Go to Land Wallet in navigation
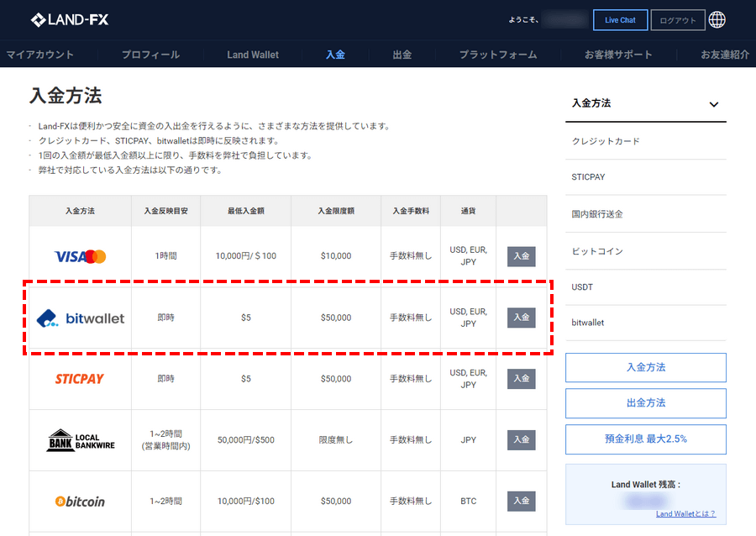The height and width of the screenshot is (536, 756). pos(253,55)
